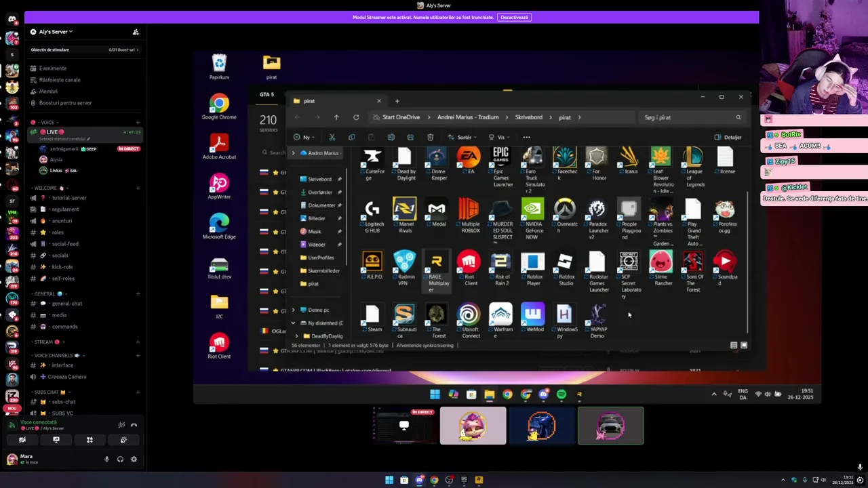
Task: Switch Explorer to large icons view toggle
Action: 744,345
